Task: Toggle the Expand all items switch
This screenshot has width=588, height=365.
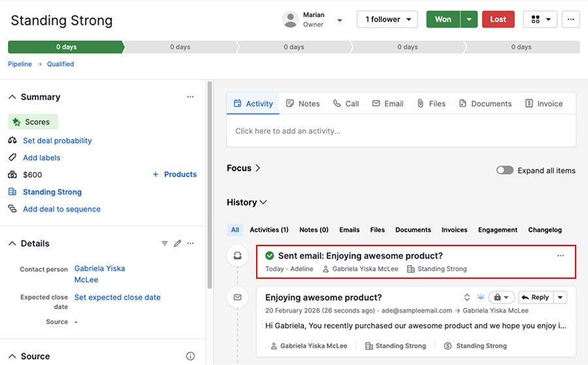Action: [504, 170]
